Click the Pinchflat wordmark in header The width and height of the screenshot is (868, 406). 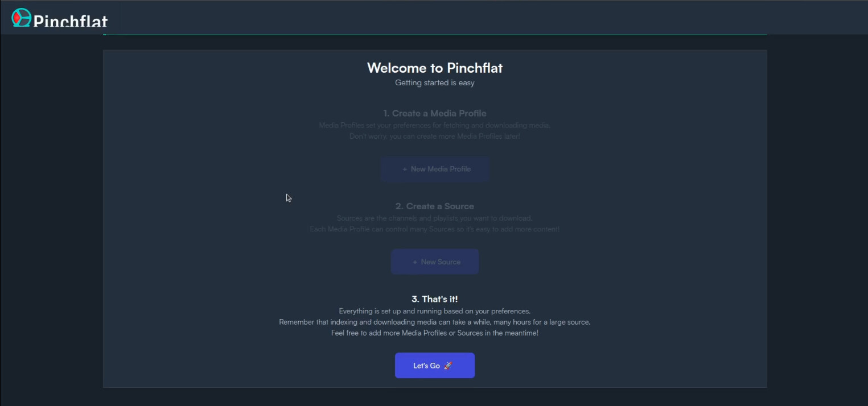point(71,21)
